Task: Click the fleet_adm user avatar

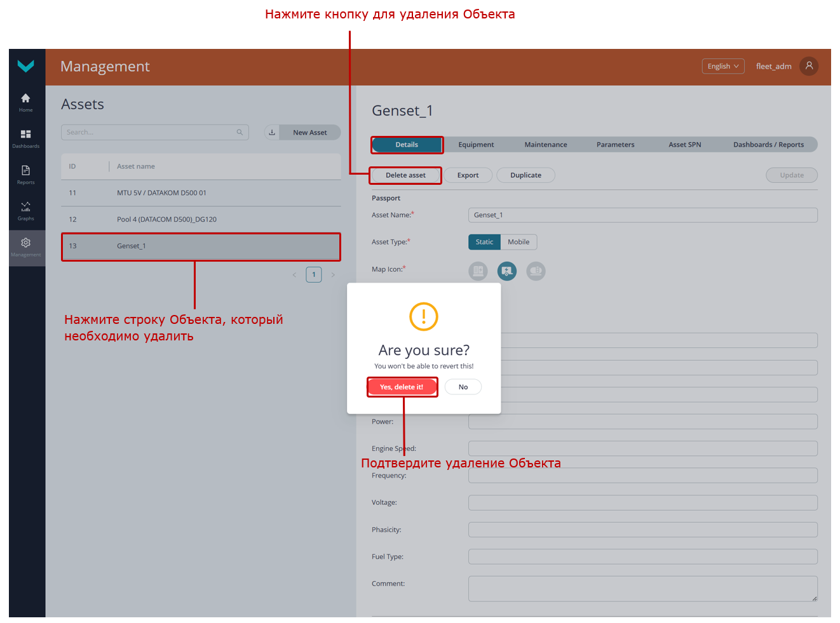Action: (809, 66)
